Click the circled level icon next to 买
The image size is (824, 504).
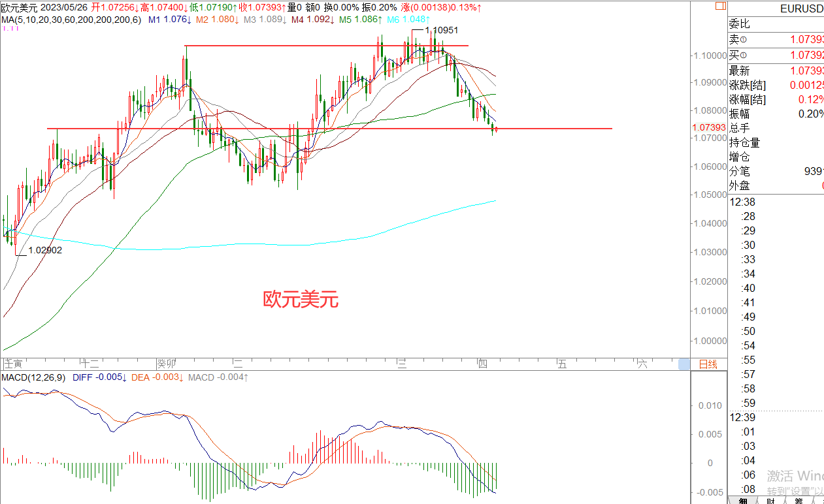(744, 55)
